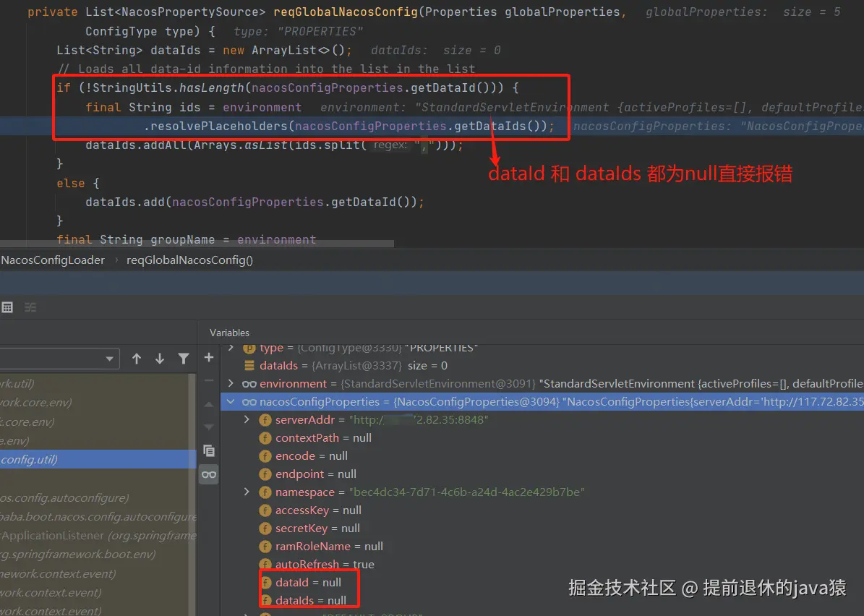The height and width of the screenshot is (616, 864).
Task: Select the os.config.autoconfigure) stack frame
Action: (x=94, y=498)
